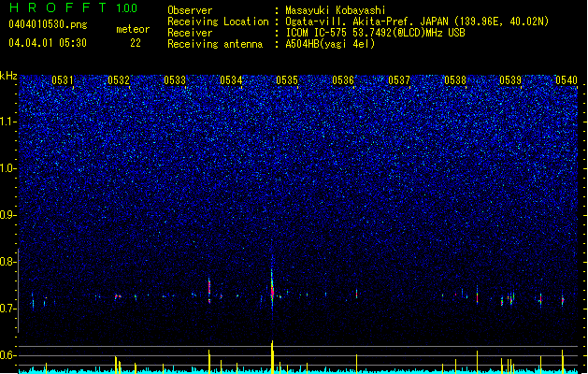Image resolution: width=588 pixels, height=374 pixels.
Task: Click the 1.0 kHz axis label
Action: point(7,168)
